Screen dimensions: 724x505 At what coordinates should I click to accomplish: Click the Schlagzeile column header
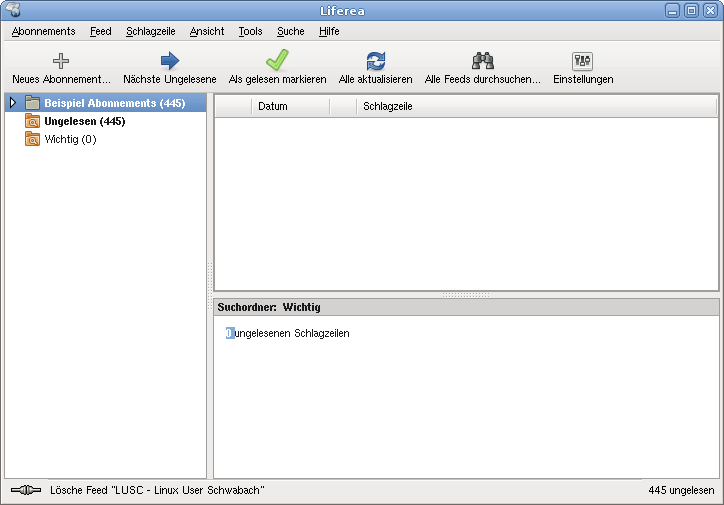(x=388, y=106)
